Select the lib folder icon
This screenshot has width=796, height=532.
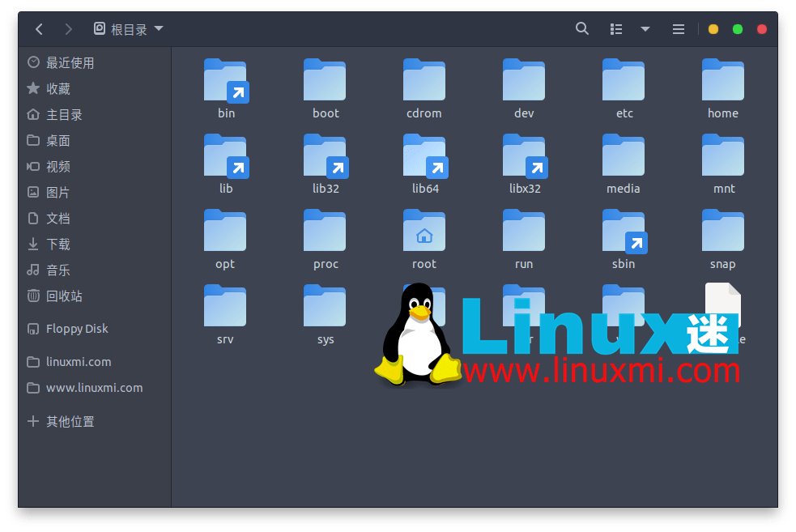225,155
